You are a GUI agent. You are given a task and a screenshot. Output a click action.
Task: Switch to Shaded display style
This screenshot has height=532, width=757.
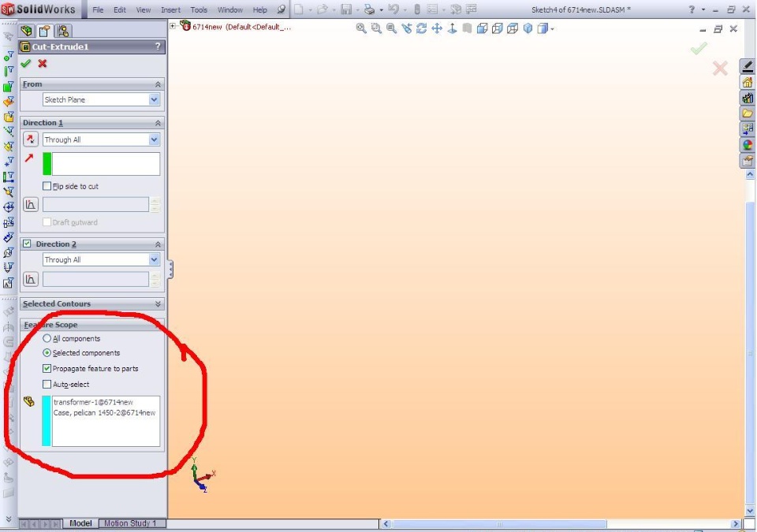(528, 28)
